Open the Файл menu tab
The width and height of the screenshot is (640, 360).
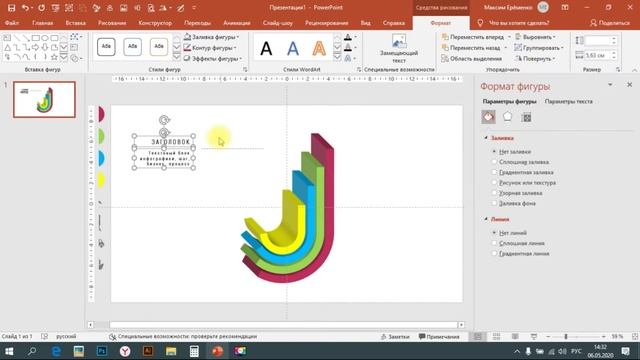[12, 23]
